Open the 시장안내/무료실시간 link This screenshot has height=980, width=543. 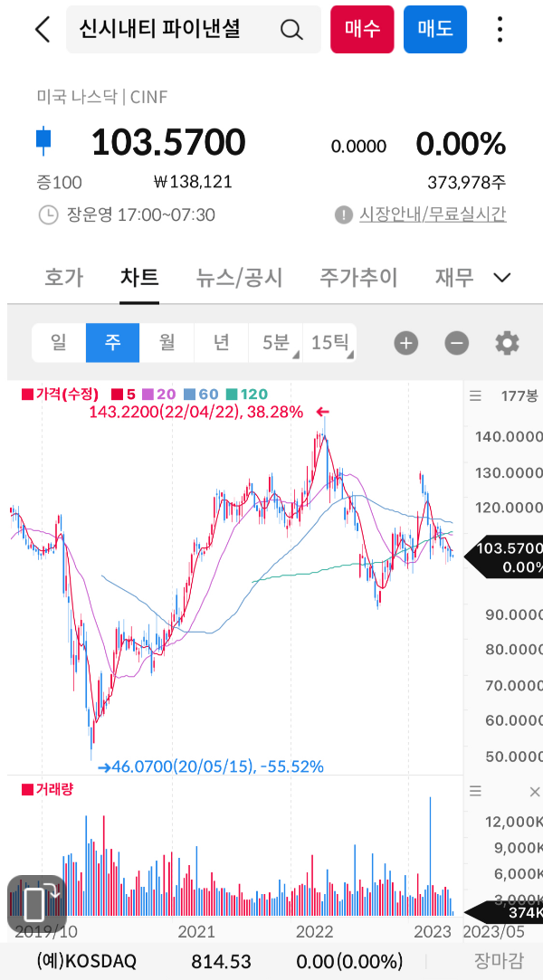[434, 215]
